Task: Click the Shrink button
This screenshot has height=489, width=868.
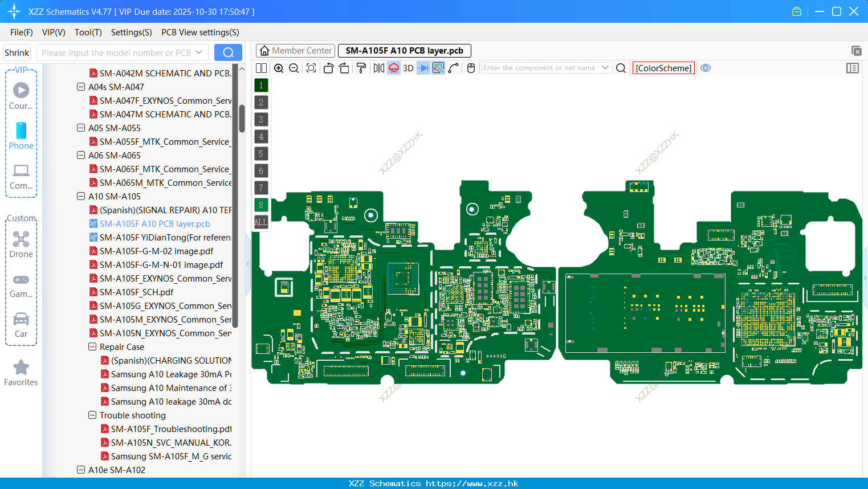Action: pyautogui.click(x=17, y=52)
